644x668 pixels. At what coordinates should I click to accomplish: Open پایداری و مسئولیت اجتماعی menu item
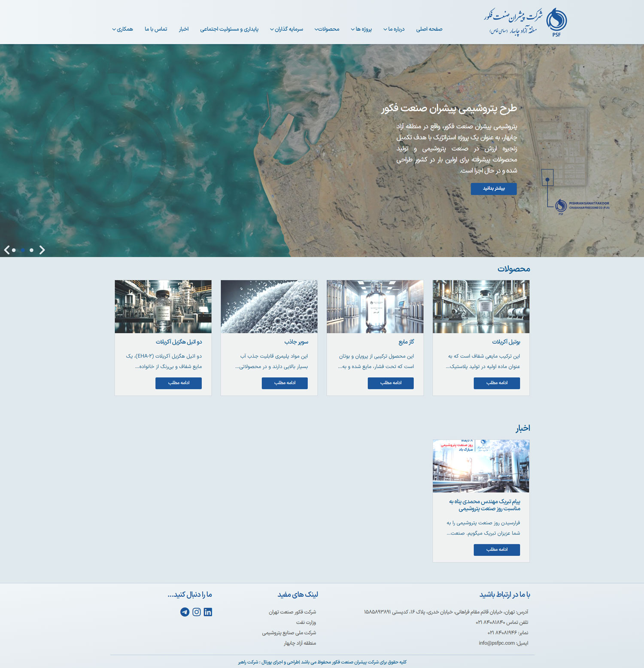(x=229, y=29)
